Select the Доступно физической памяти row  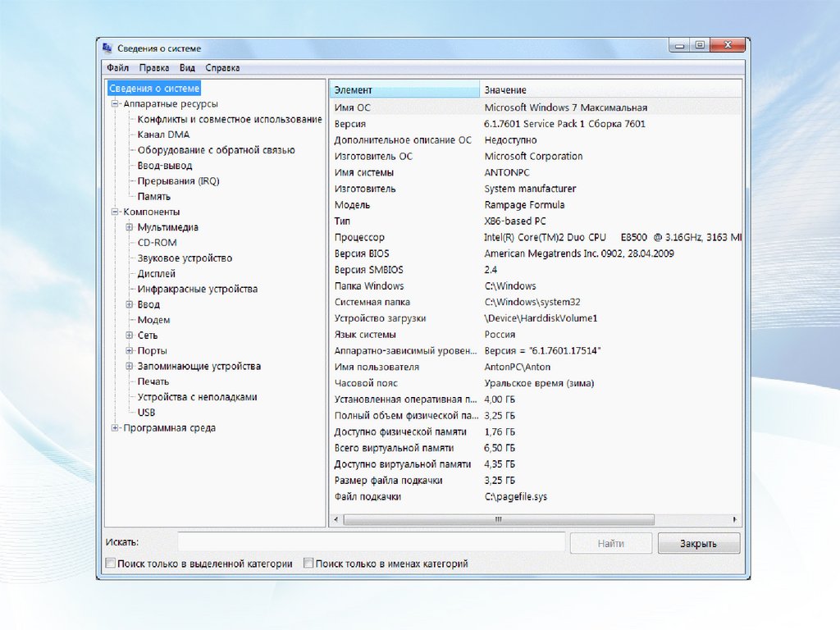click(536, 431)
